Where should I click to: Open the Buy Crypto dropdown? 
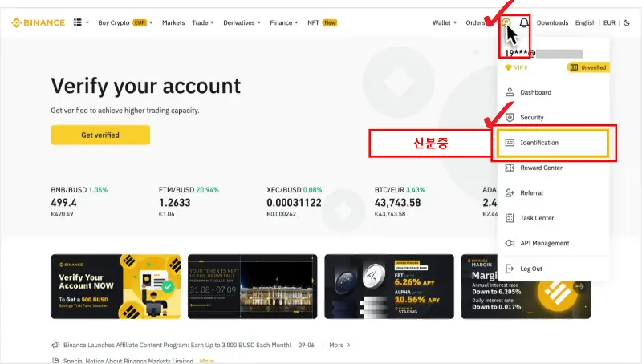[x=125, y=23]
